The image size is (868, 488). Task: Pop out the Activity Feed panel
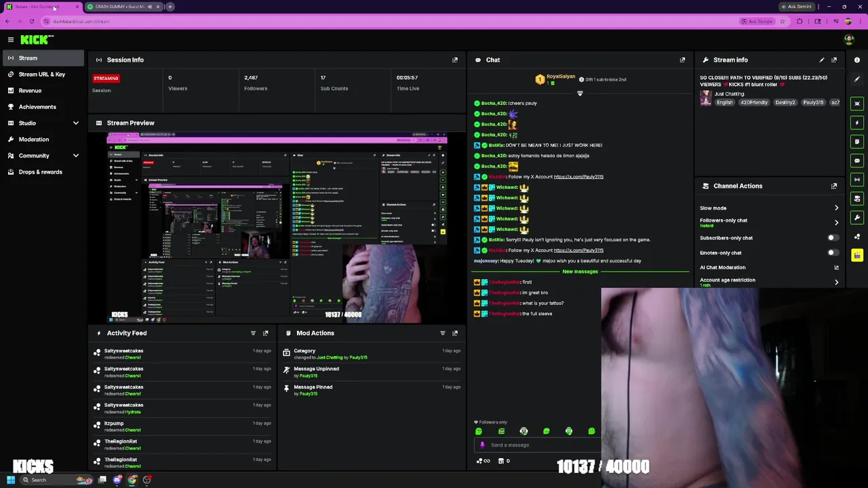tap(265, 333)
